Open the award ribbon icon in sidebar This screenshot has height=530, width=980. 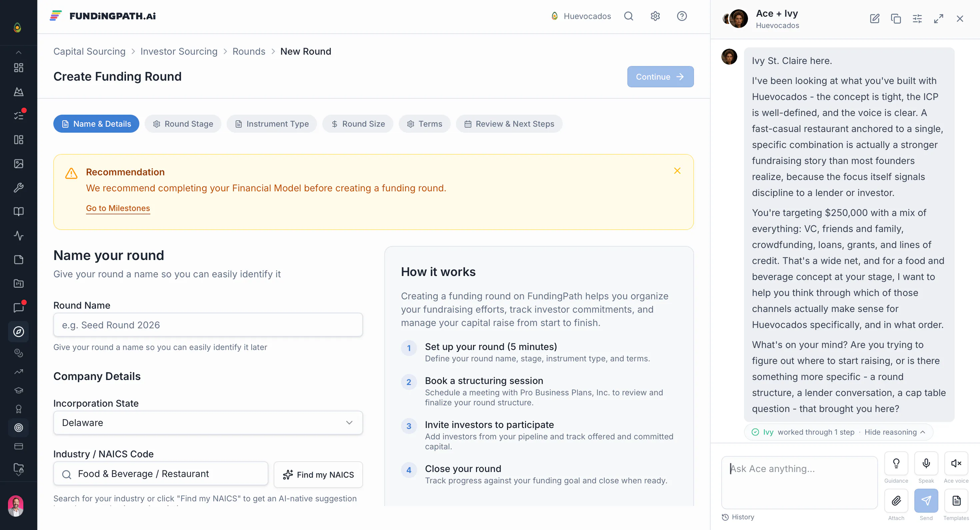tap(18, 409)
